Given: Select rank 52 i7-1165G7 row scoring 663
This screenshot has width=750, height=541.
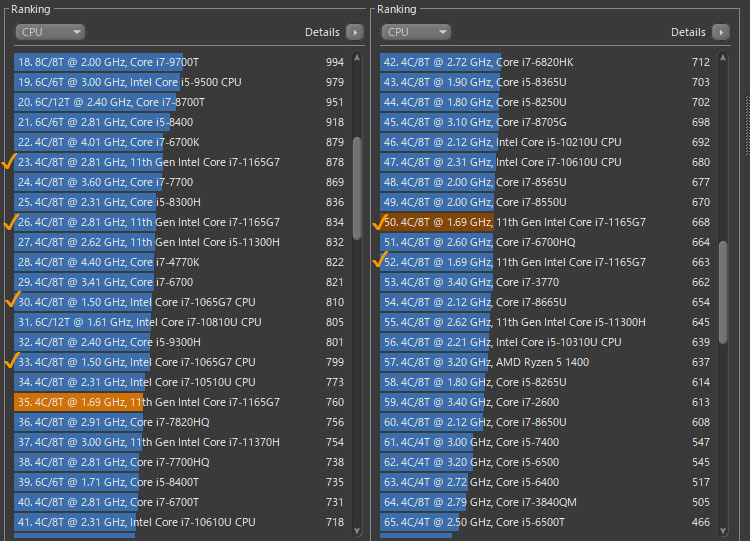Looking at the screenshot, I should [545, 262].
